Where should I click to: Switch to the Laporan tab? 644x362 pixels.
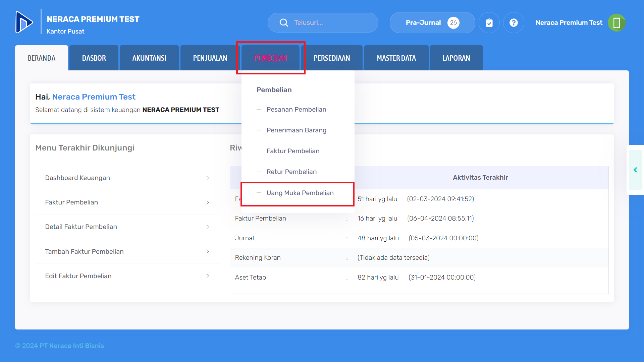click(x=456, y=58)
